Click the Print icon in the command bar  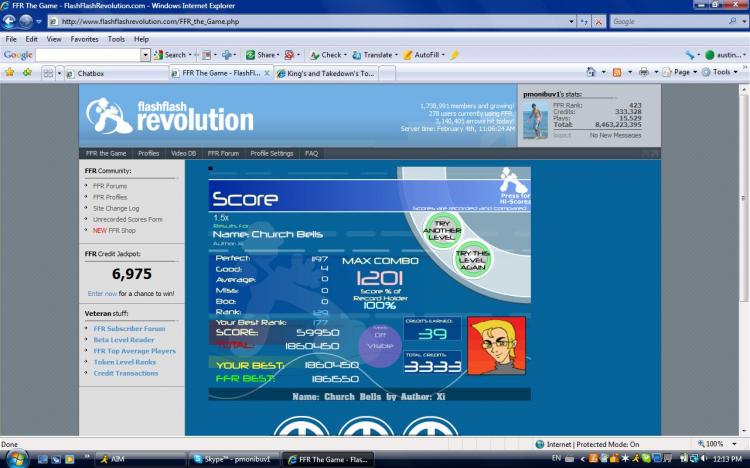tap(644, 72)
